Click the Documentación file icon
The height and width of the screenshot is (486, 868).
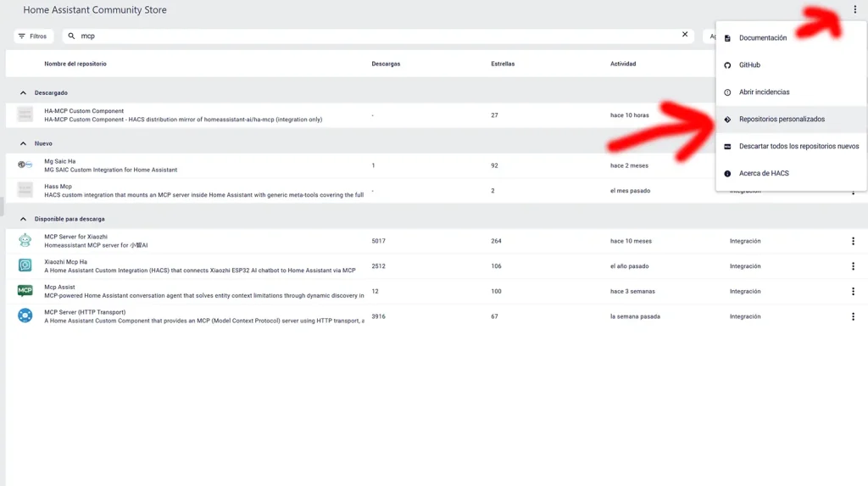click(x=727, y=38)
